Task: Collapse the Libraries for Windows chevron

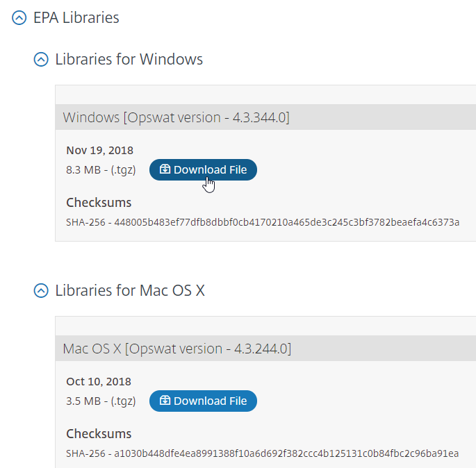Action: [x=41, y=59]
